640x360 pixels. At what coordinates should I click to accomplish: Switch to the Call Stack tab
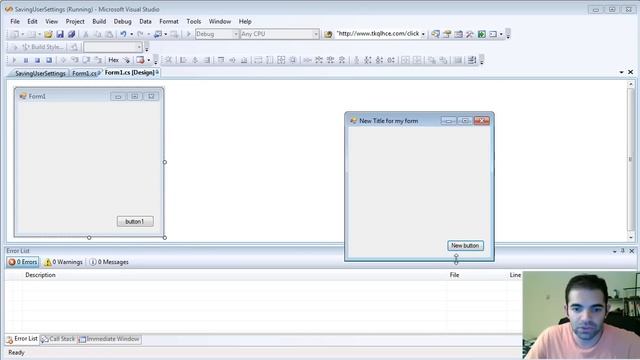click(59, 339)
